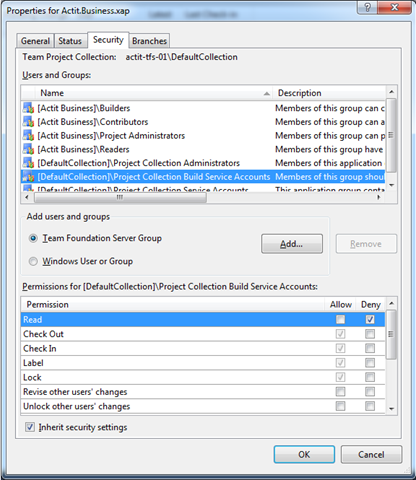Click the horizontal scrollbar thumb in users list
This screenshot has height=480, width=416.
[120, 197]
